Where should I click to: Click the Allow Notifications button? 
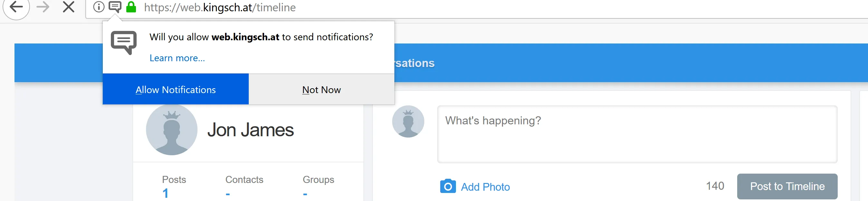point(176,90)
